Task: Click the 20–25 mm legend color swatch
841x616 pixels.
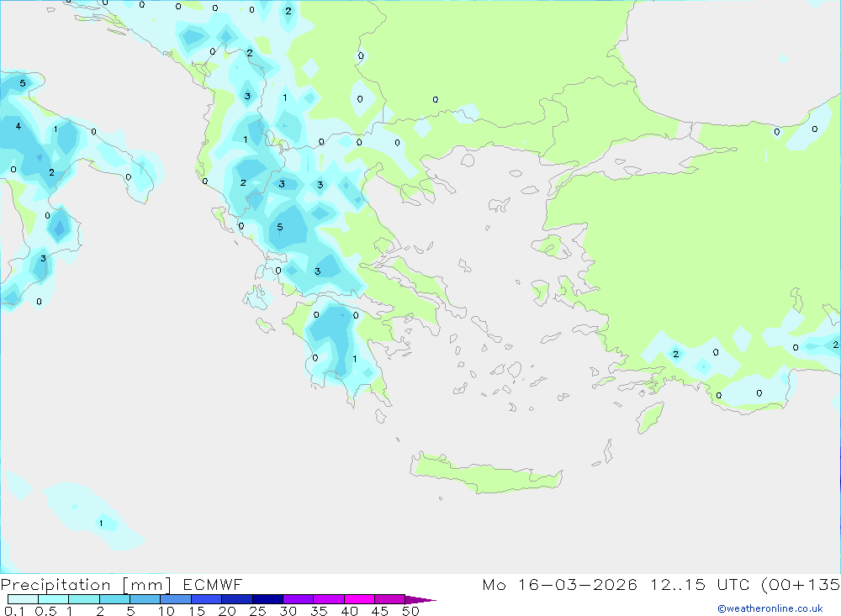Action: (x=237, y=599)
